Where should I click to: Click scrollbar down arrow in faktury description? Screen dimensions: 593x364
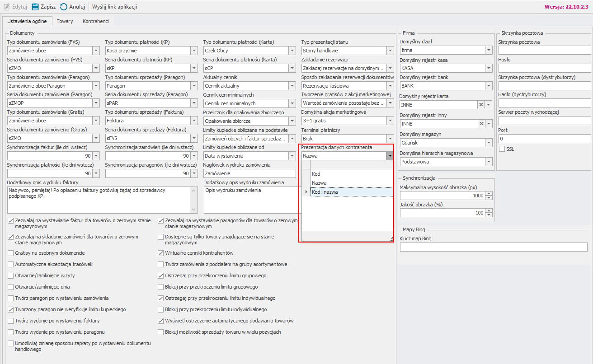[x=194, y=210]
